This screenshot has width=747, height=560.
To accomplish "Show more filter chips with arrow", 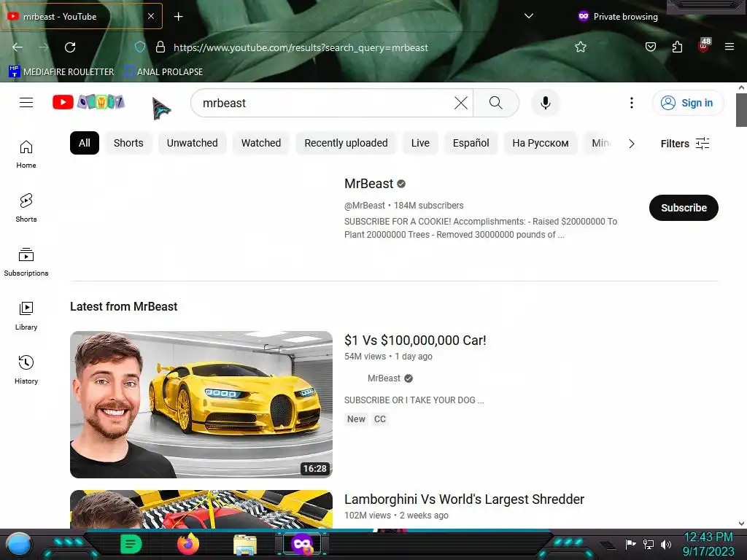I will [631, 144].
